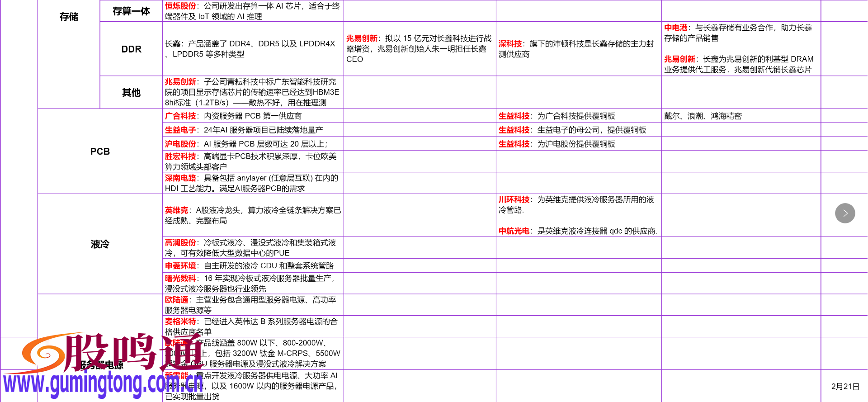Click the 沪电股份 AI 服务器 PCB cell

click(253, 144)
